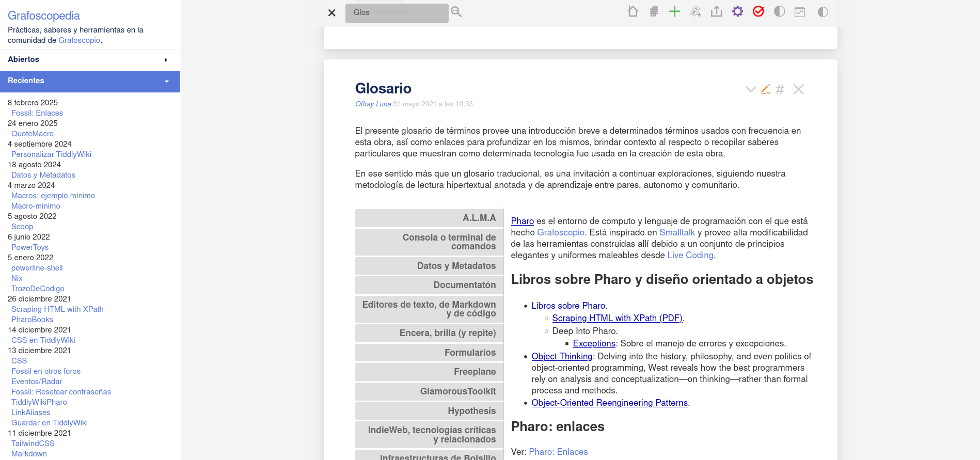Viewport: 980px width, 460px height.
Task: Switch to the Documentatón tab
Action: pos(429,285)
